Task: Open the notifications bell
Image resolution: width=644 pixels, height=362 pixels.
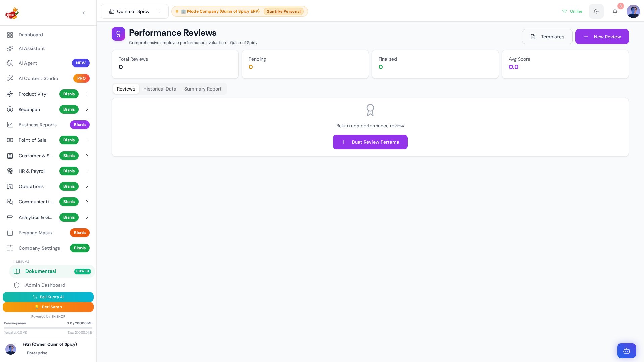Action: point(615,11)
